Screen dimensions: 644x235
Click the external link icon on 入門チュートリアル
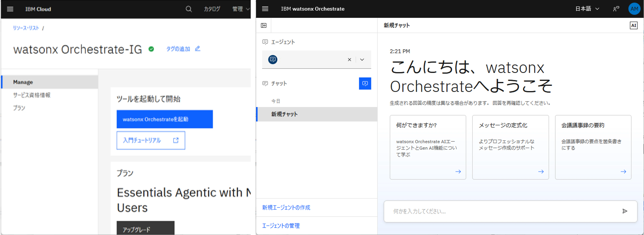[x=176, y=140]
